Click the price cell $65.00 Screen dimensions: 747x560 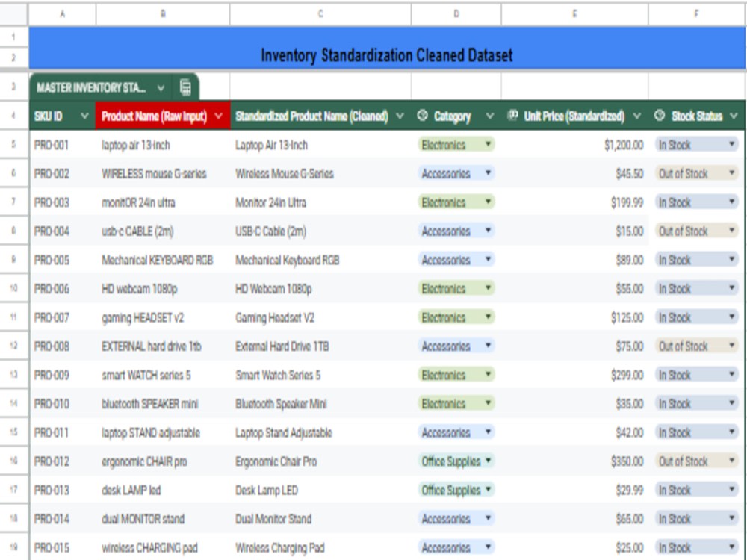click(575, 519)
